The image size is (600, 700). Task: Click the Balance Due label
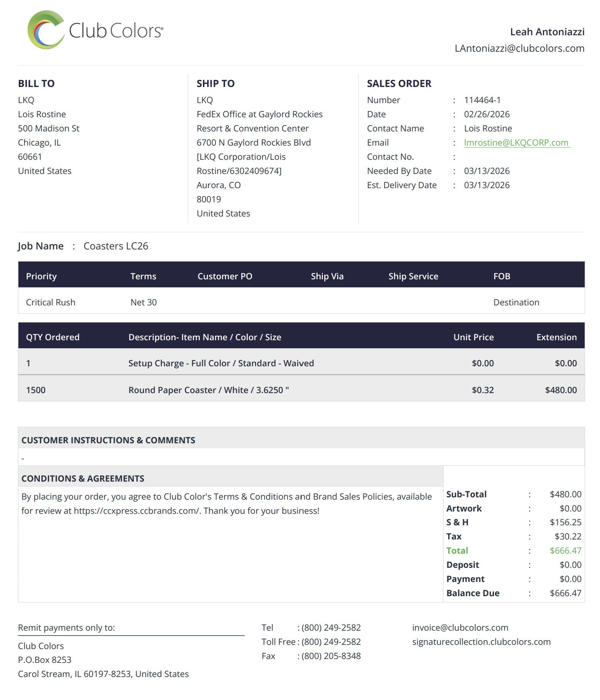pos(473,593)
